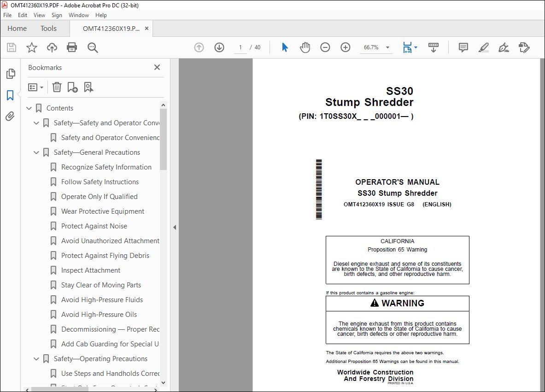
Task: Open the File menu
Action: click(7, 15)
